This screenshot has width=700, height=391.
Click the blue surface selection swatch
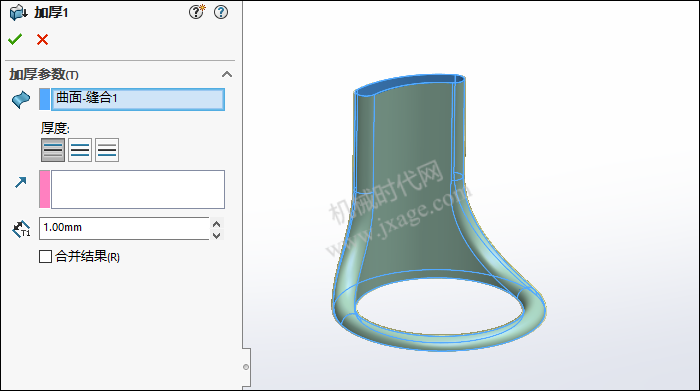click(x=45, y=99)
